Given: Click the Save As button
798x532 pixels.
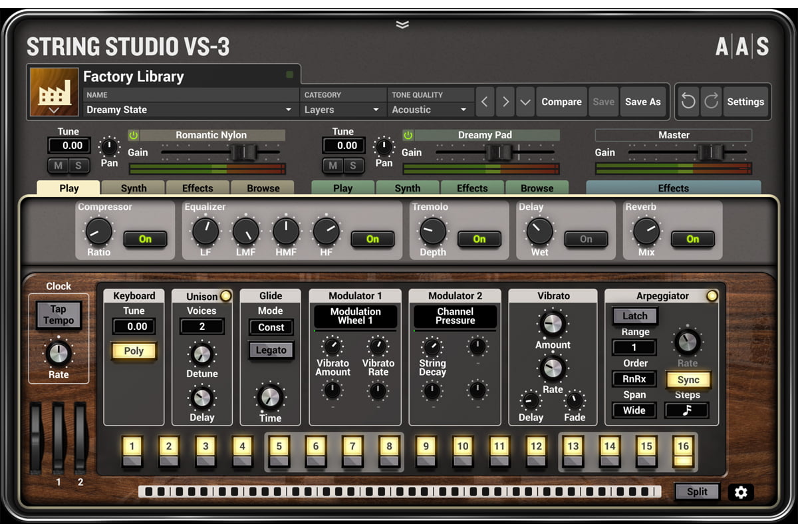Looking at the screenshot, I should (x=643, y=102).
